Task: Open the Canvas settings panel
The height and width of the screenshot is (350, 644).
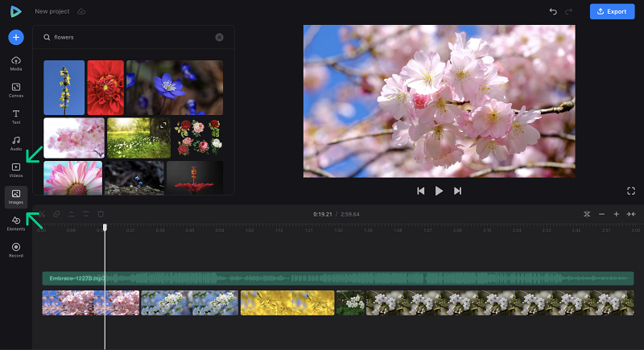Action: (16, 90)
